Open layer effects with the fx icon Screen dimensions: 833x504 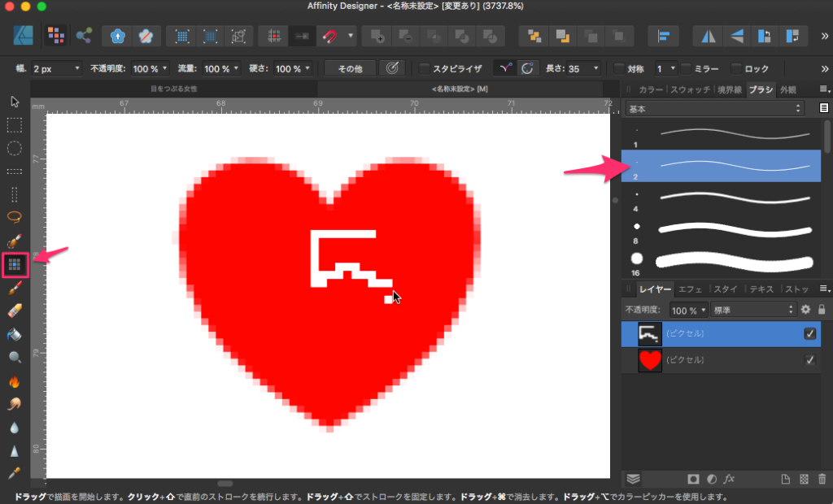pos(729,479)
